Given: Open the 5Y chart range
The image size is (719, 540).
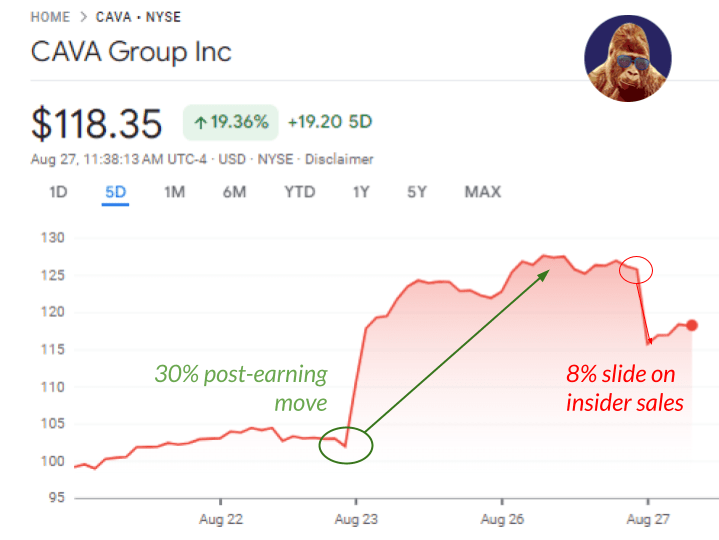Looking at the screenshot, I should click(x=417, y=192).
